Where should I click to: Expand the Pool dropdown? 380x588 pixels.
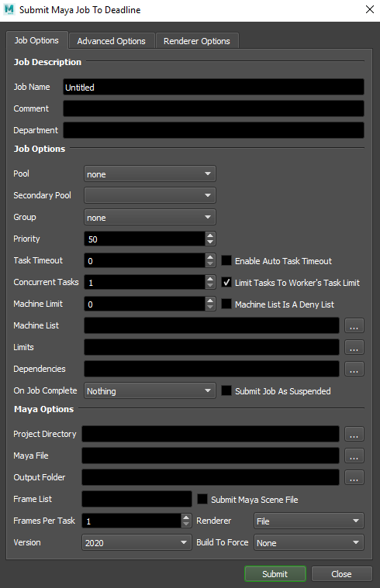click(x=150, y=174)
